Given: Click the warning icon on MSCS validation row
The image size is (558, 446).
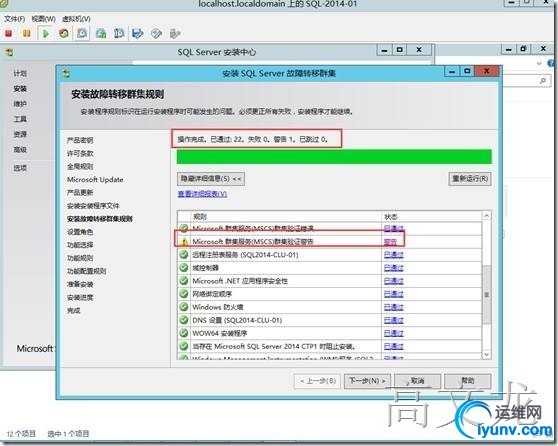Looking at the screenshot, I should pos(184,242).
